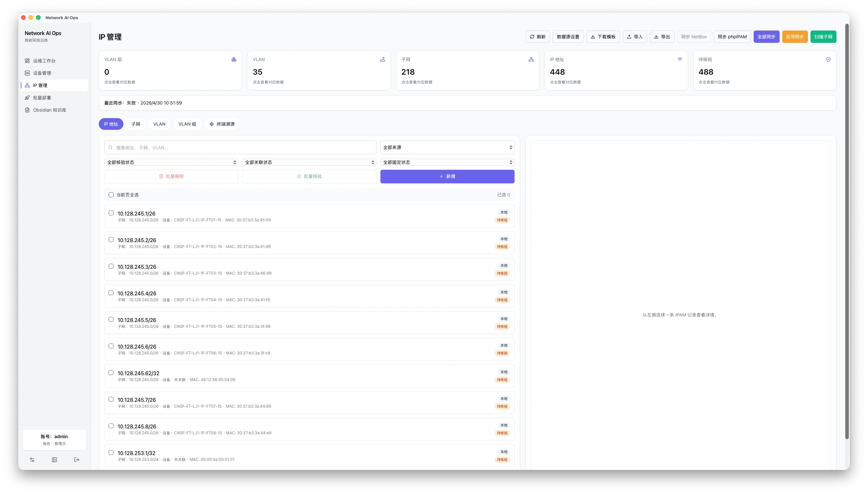Open the 待核验 488 stat card
This screenshot has width=868, height=494.
764,70
